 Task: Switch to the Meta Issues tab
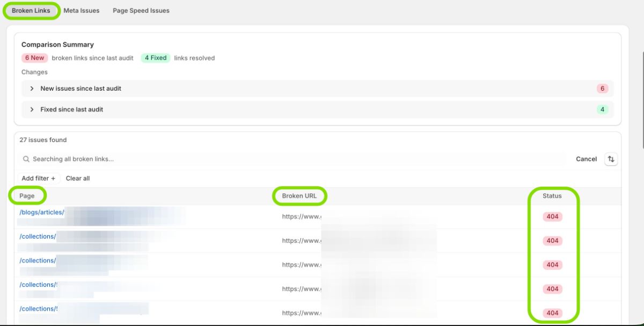[81, 11]
